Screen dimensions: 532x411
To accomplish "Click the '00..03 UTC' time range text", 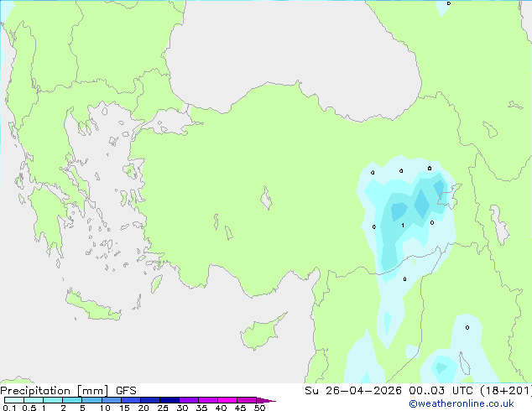I will coord(441,391).
